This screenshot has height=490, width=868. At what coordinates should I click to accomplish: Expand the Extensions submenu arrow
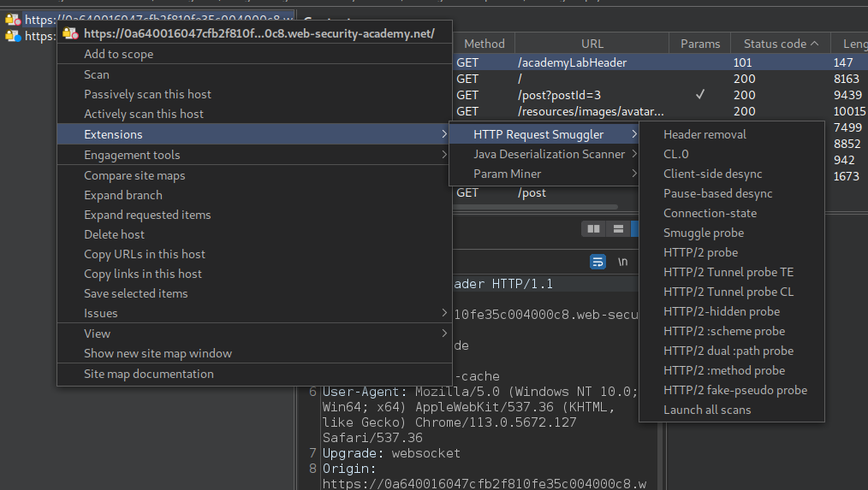click(444, 134)
